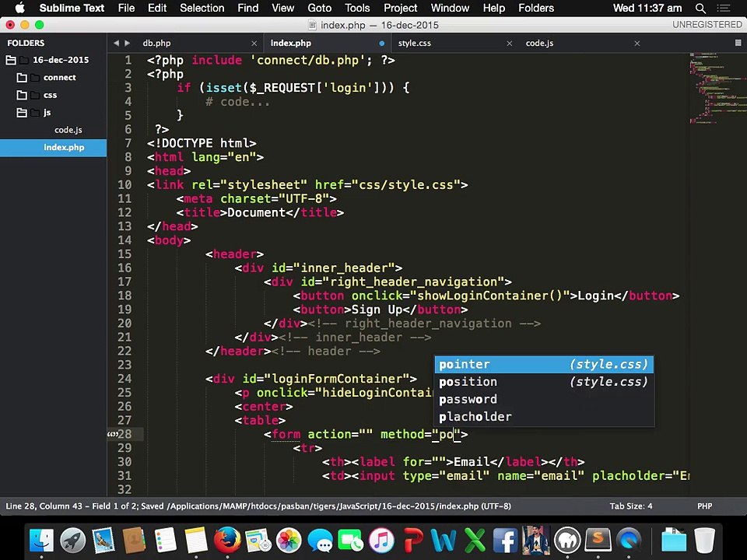The width and height of the screenshot is (747, 560).
Task: Open code.js from the sidebar
Action: click(68, 130)
